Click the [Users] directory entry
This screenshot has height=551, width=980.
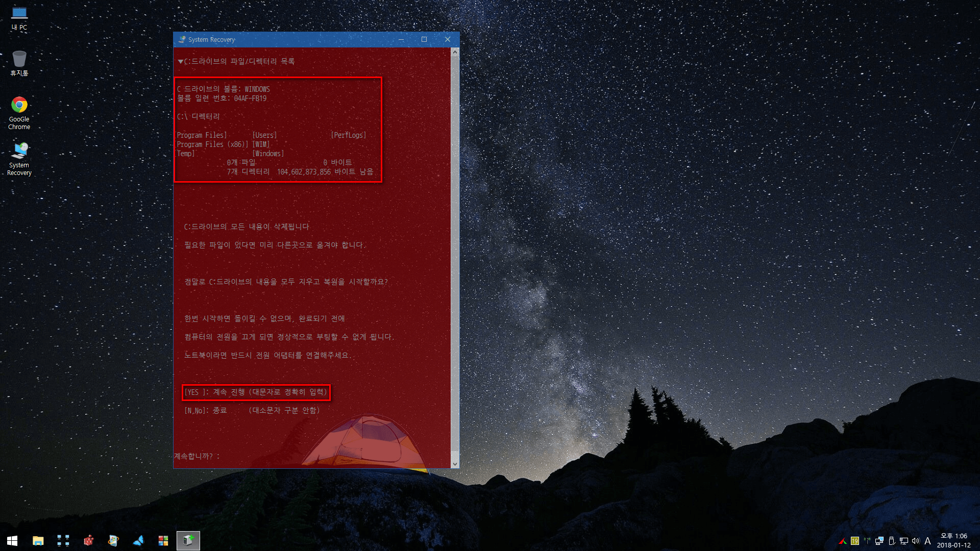tap(264, 135)
